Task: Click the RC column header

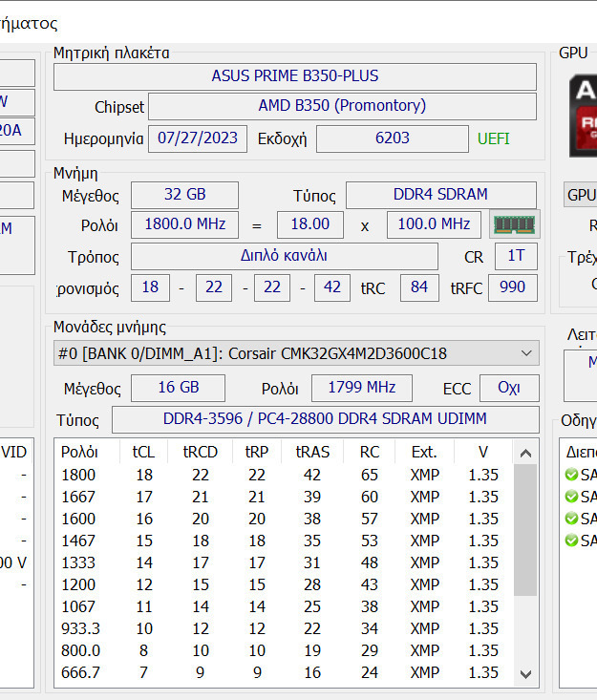Action: click(370, 453)
